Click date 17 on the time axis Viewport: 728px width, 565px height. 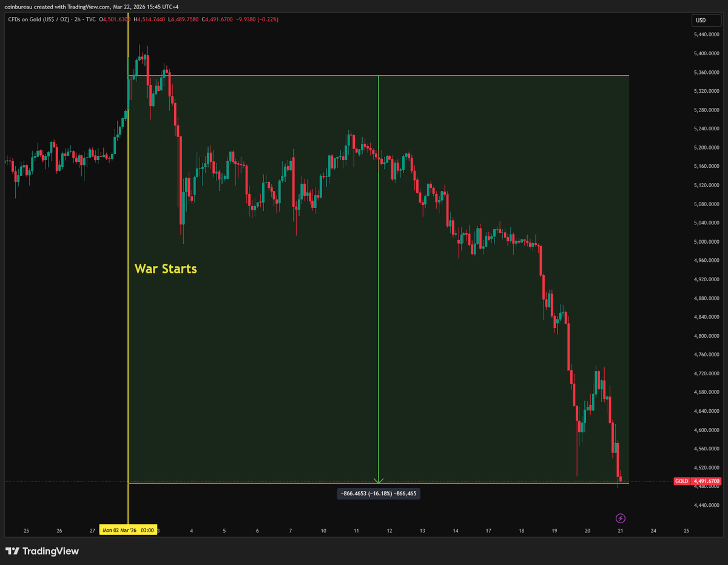(488, 530)
